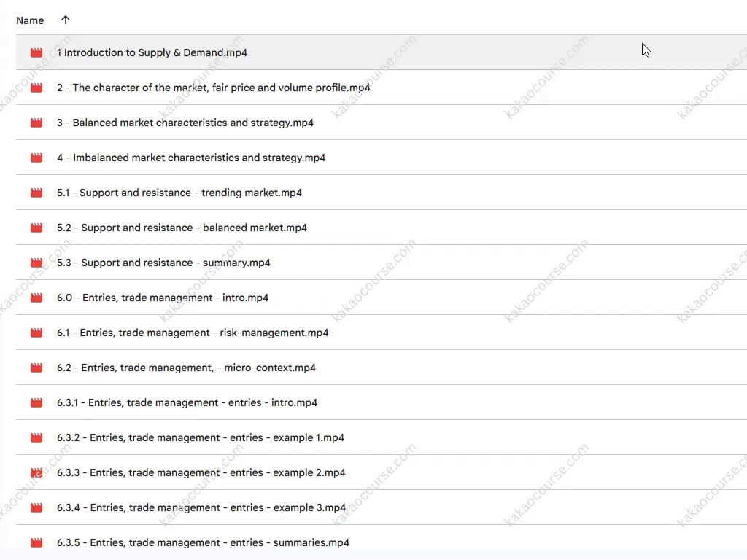Click video icon for 5.1 trending market file
The image size is (747, 560).
(36, 192)
